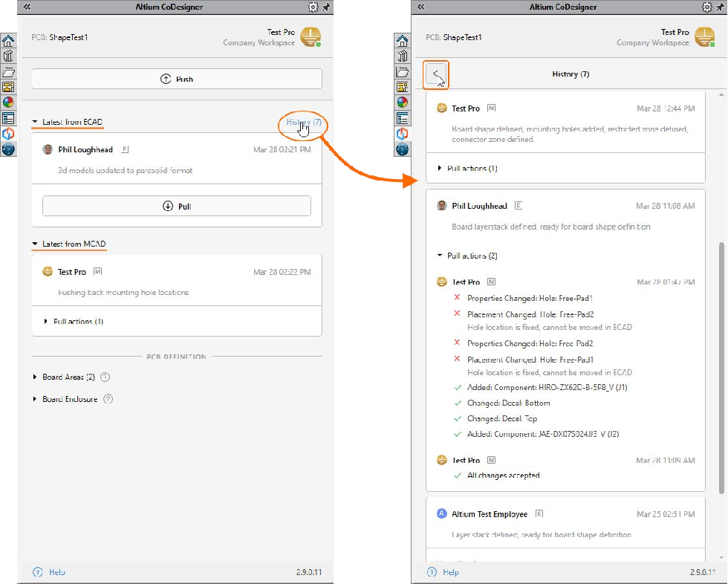The width and height of the screenshot is (728, 584).
Task: Click the scroll-up arrow of the History list
Action: [721, 94]
